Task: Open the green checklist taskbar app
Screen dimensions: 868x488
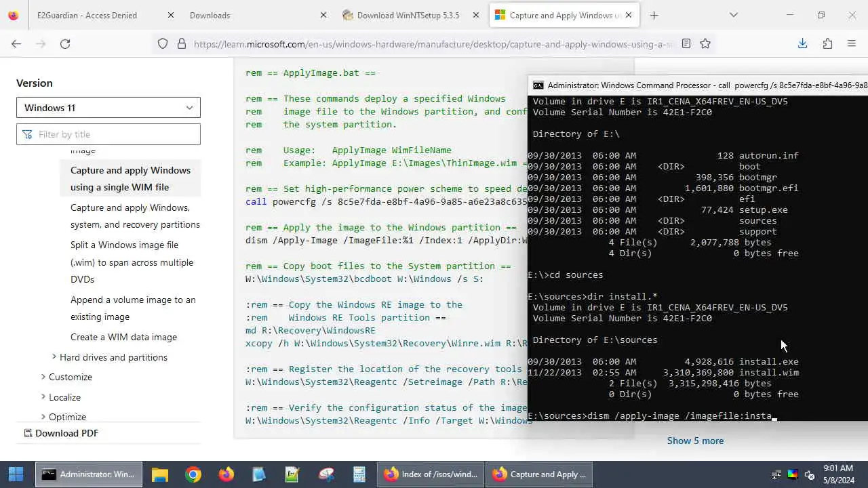Action: [292, 474]
